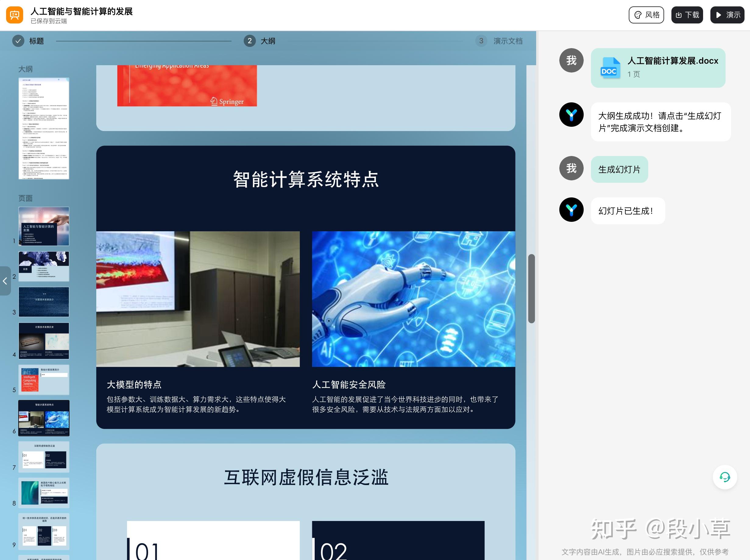Click the AI assistant avatar beside 幻灯片已生成
Viewport: 750px width, 560px height.
[x=571, y=210]
